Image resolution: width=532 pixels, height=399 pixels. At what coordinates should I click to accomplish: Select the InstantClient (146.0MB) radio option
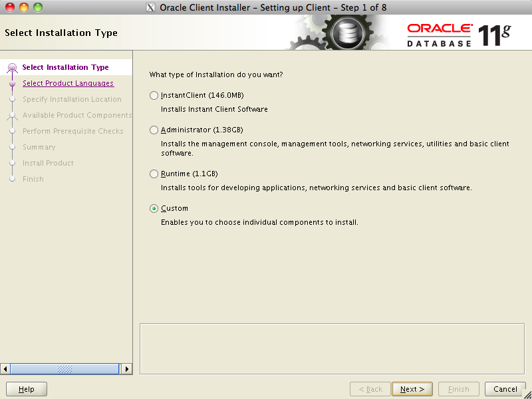(x=154, y=95)
